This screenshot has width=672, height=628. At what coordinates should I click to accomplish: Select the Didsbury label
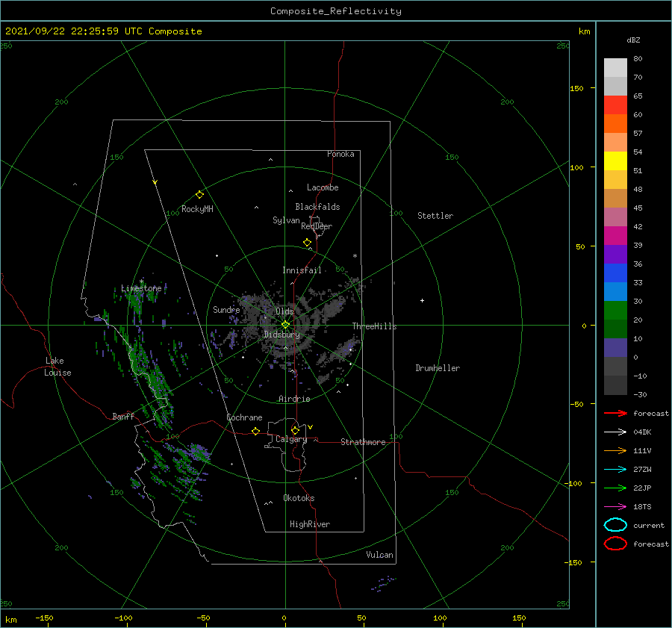[x=281, y=335]
